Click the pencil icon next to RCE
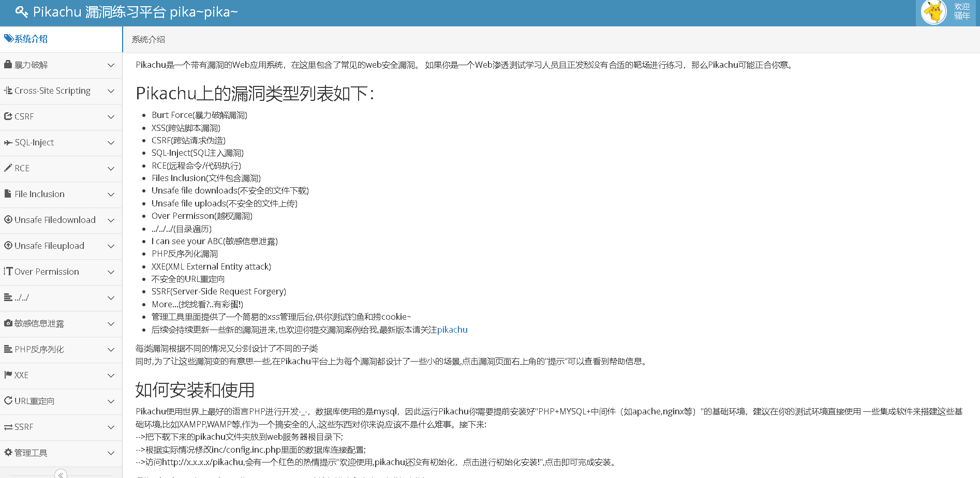The height and width of the screenshot is (478, 980). [8, 168]
